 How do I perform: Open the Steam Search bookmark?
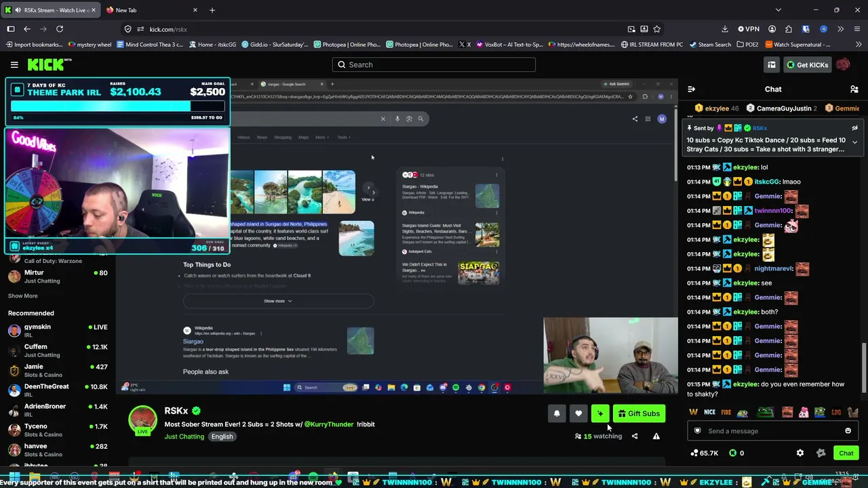pos(710,45)
